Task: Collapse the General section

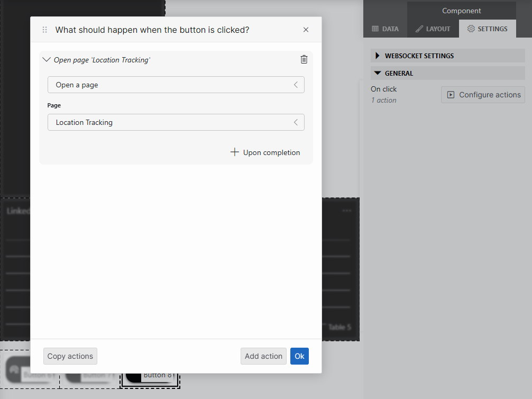Action: 378,74
